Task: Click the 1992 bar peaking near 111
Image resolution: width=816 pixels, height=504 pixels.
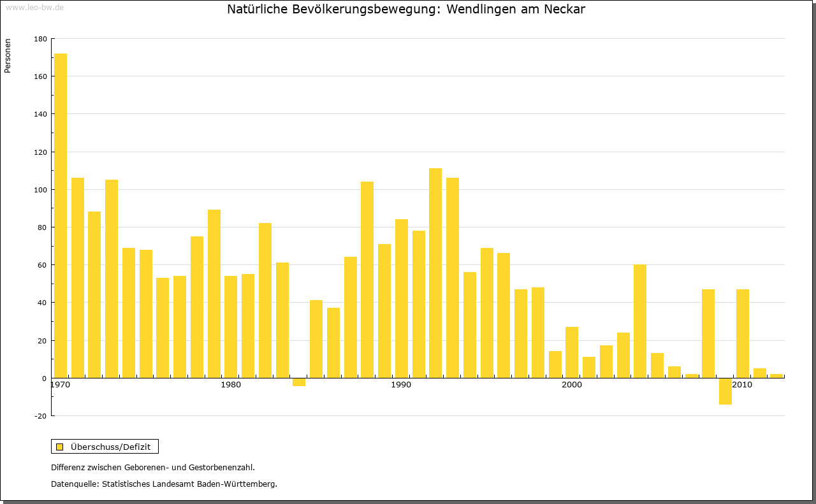Action: coord(435,273)
